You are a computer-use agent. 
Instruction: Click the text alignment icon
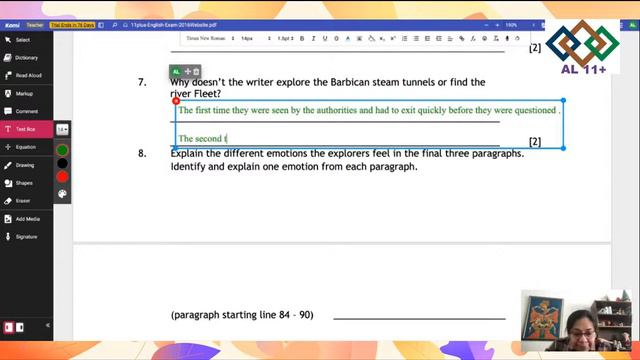click(x=450, y=38)
